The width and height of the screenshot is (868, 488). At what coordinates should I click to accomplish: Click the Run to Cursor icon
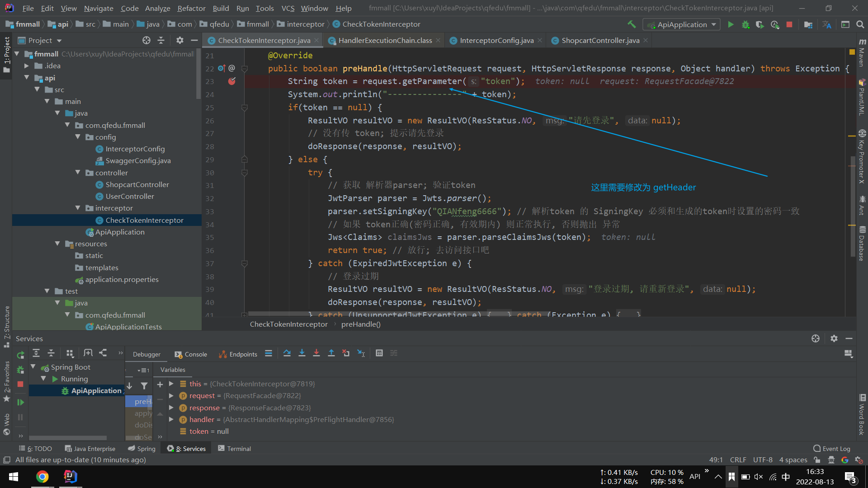(361, 353)
